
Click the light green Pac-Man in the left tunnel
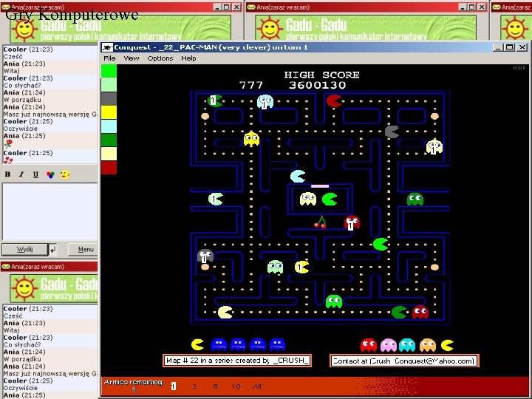point(216,199)
